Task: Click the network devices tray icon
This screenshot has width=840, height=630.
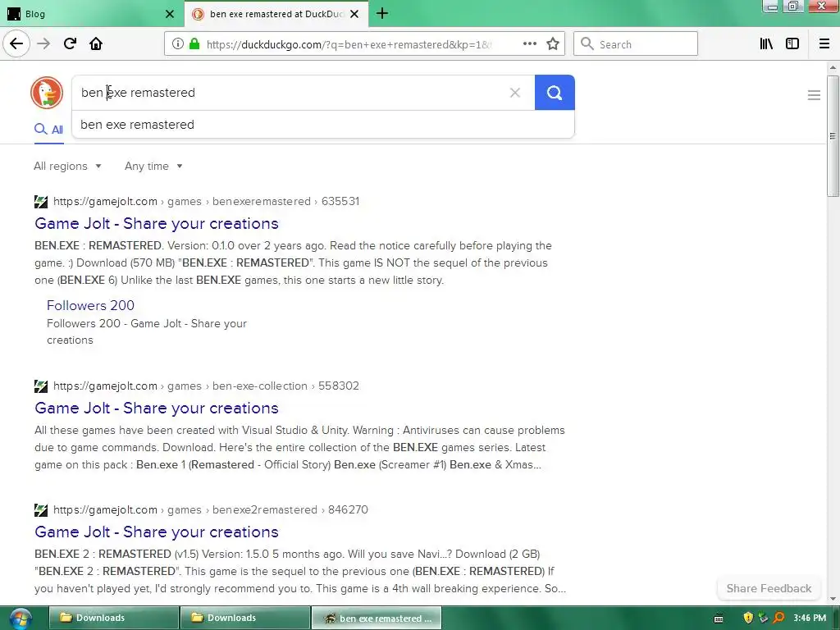Action: (x=764, y=618)
